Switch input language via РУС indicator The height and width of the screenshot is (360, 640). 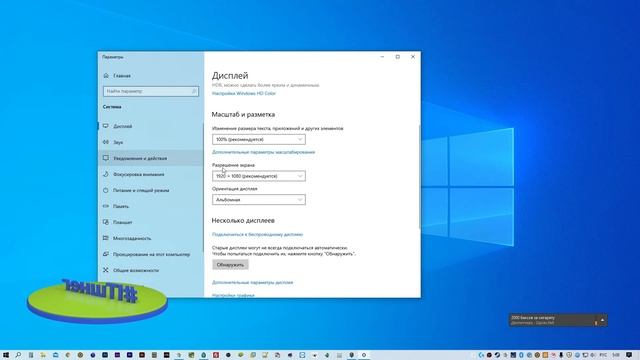603,355
